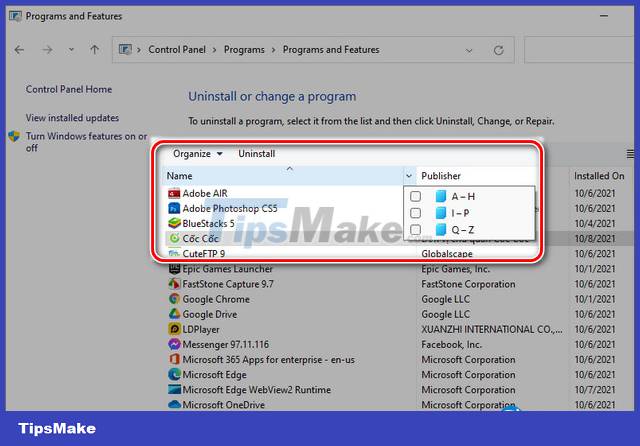Click the window title bar icon
Screen dimensions: 640x446
(x=15, y=16)
